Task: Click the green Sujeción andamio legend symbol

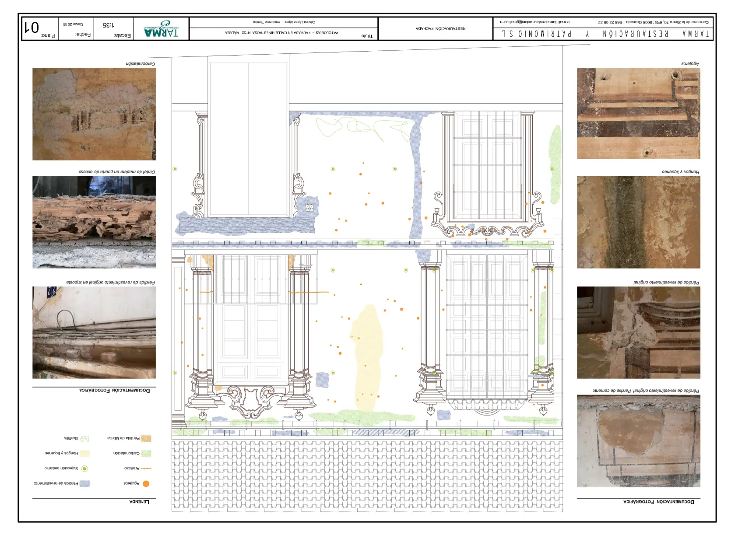Action: coord(84,468)
